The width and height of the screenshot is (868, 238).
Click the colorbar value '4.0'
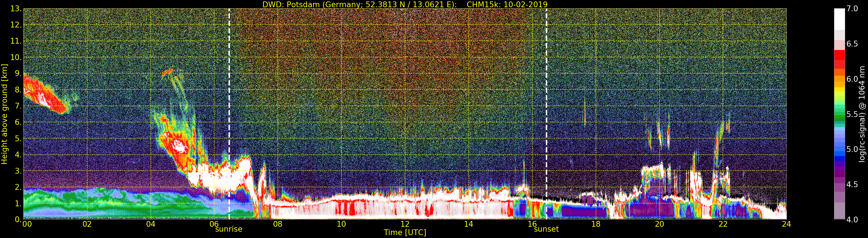[852, 220]
